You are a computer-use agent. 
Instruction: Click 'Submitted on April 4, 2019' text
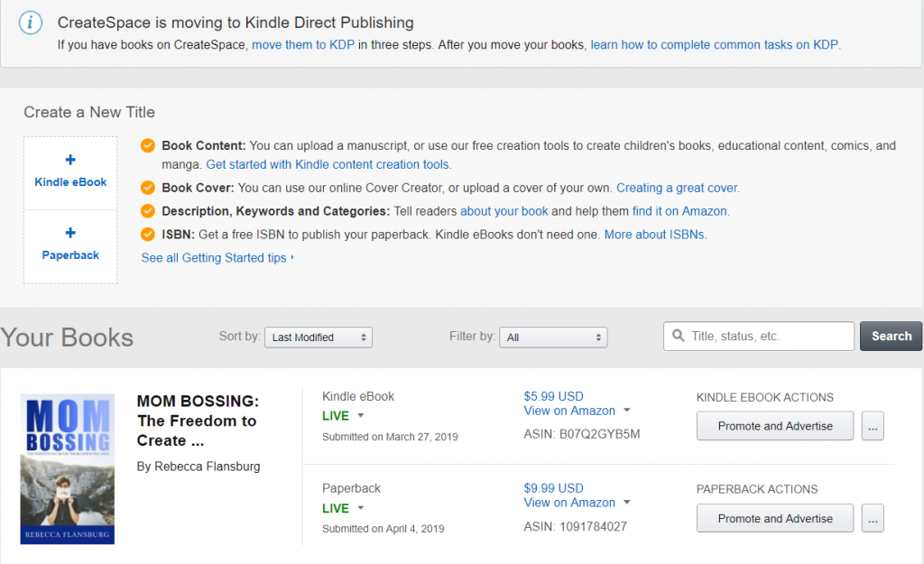[383, 529]
